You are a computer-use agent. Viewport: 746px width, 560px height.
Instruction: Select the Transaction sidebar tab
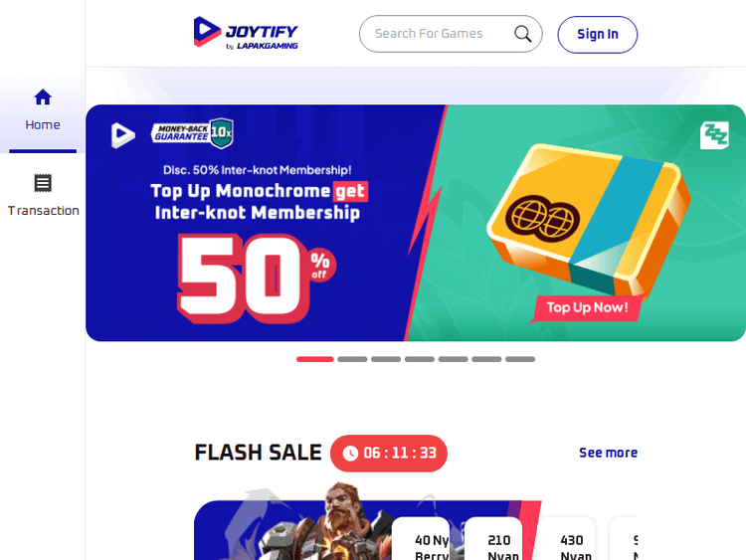43,196
